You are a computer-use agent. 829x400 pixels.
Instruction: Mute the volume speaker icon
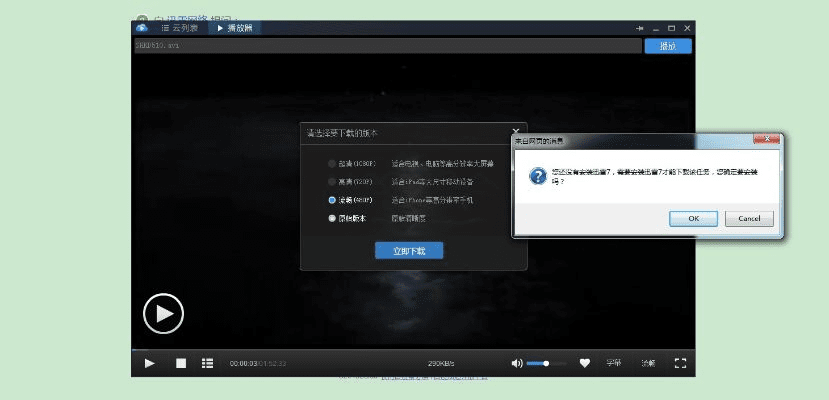[x=516, y=363]
